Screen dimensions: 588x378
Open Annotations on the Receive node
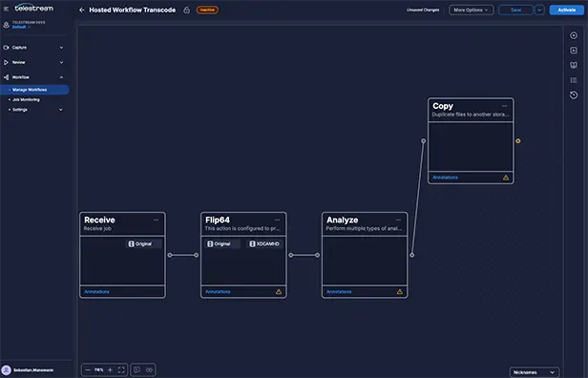point(96,292)
